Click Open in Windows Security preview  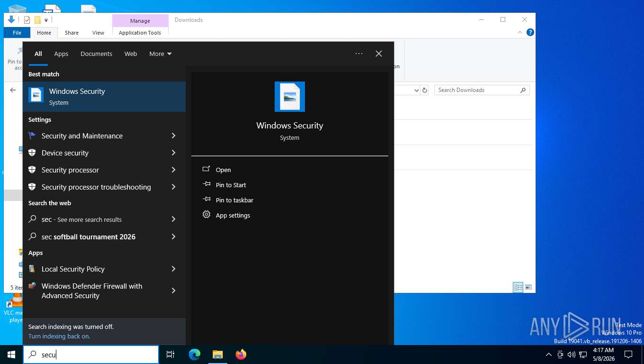(223, 170)
